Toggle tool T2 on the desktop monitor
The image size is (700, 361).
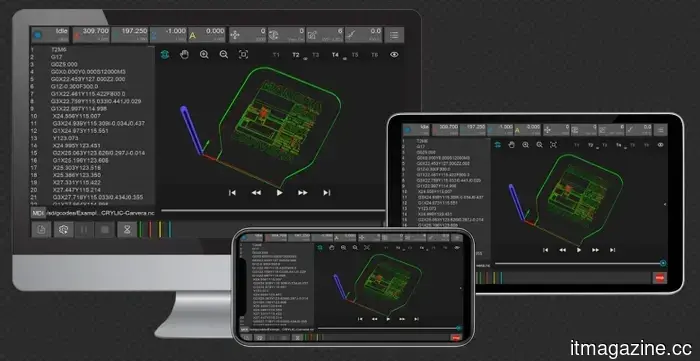296,55
